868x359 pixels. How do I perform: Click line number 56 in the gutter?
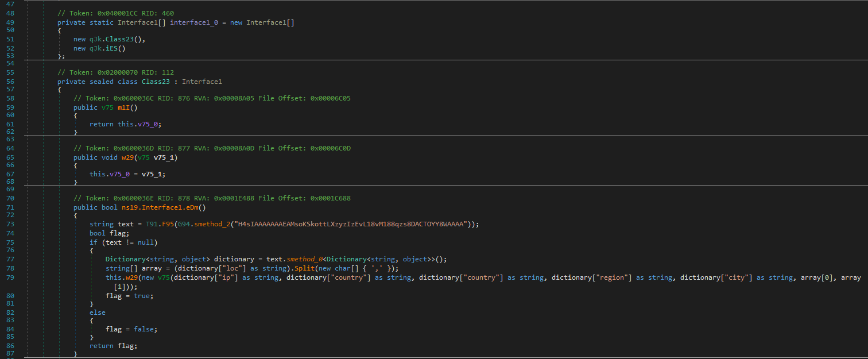coord(9,82)
